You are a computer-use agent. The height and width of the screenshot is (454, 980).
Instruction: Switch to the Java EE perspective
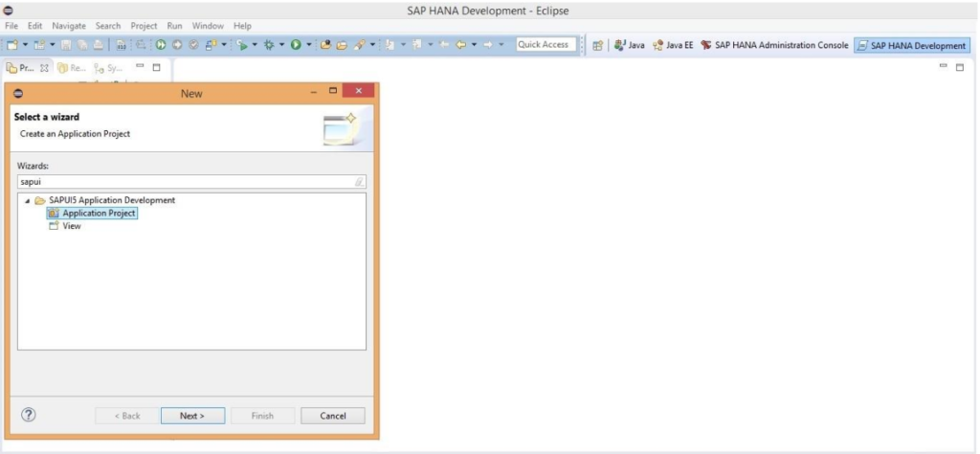coord(672,45)
